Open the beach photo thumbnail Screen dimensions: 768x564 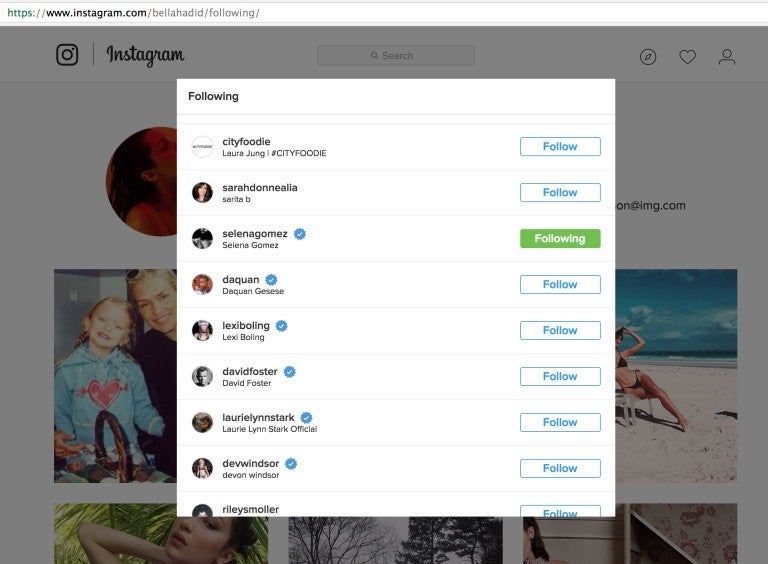676,375
